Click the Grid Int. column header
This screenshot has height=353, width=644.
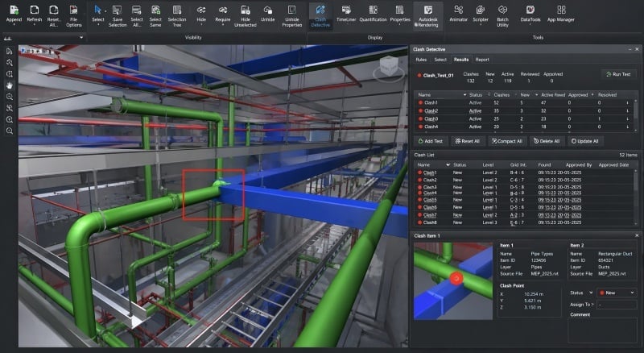(518, 165)
